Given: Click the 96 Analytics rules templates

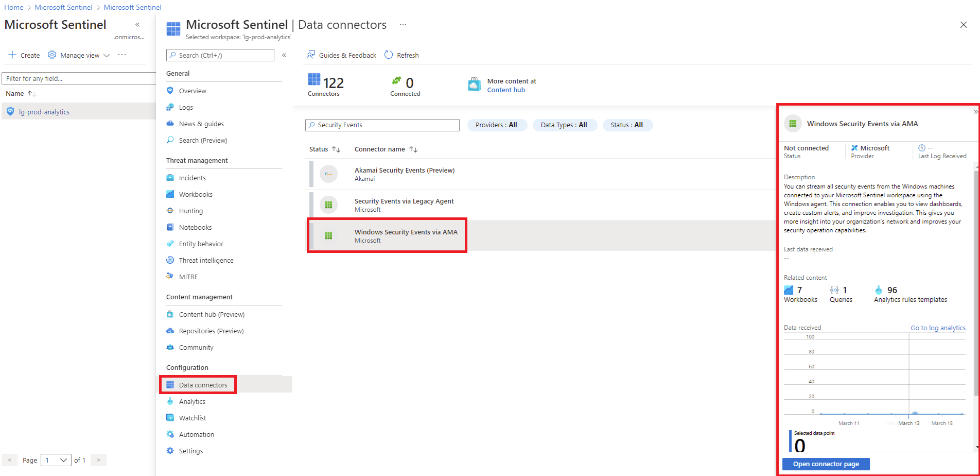Looking at the screenshot, I should (910, 294).
